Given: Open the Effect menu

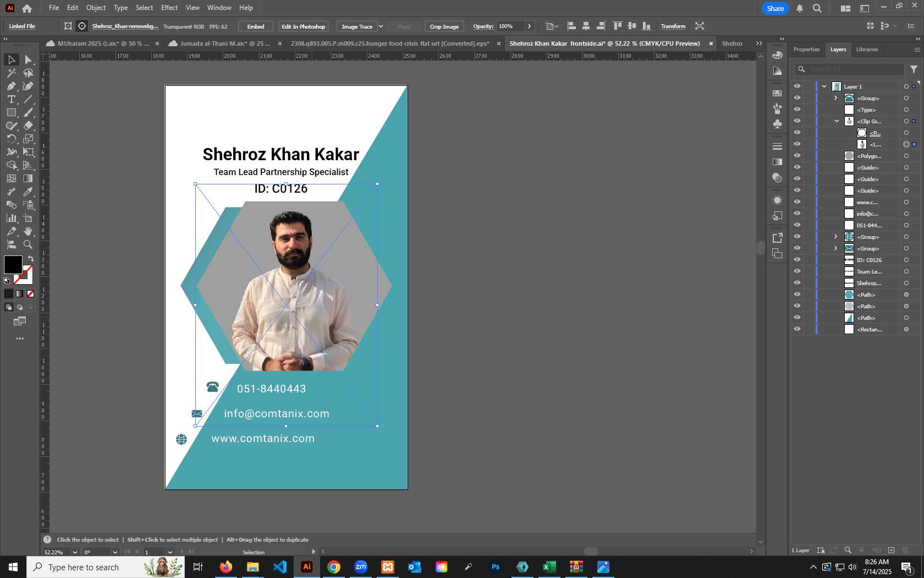Looking at the screenshot, I should click(169, 8).
